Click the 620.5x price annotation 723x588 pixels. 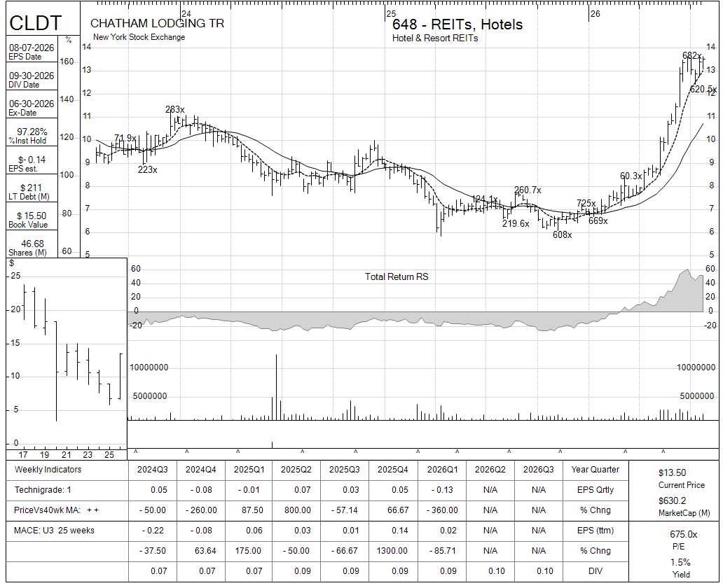[x=703, y=90]
